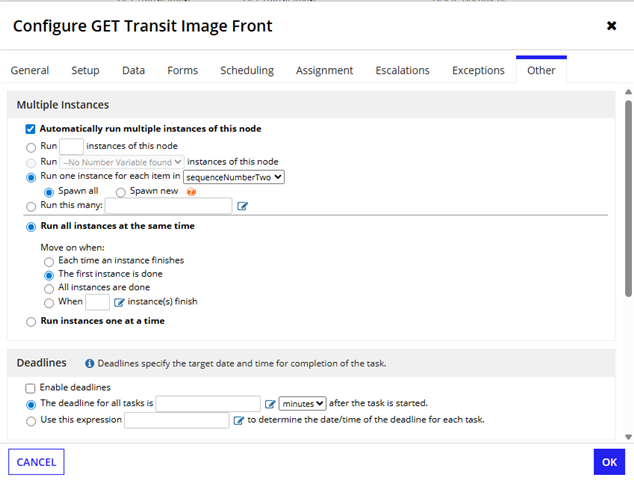Click help icon next to Spawn new

tap(191, 192)
